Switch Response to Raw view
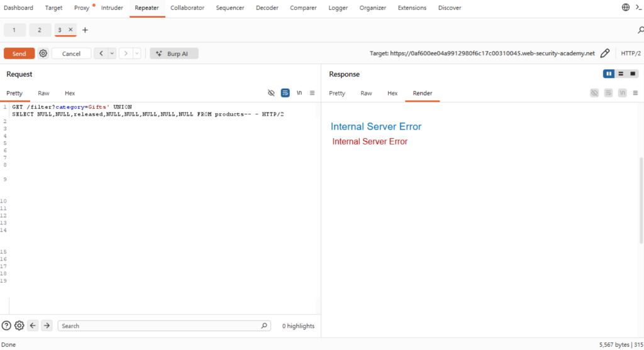 coord(367,93)
